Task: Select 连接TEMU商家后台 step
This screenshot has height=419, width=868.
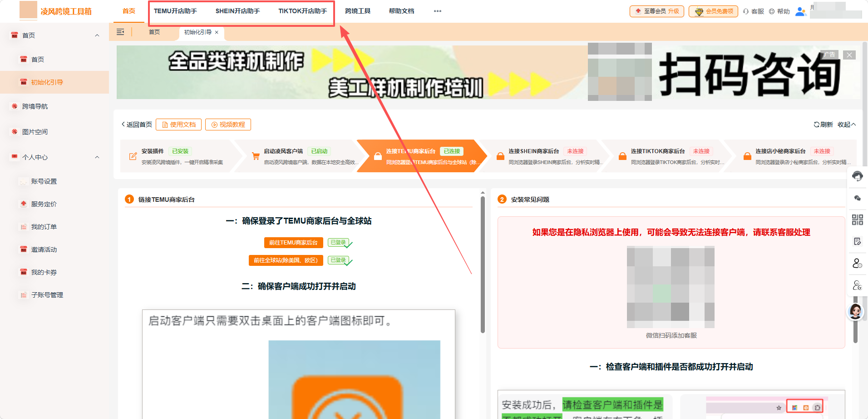Action: pyautogui.click(x=422, y=156)
